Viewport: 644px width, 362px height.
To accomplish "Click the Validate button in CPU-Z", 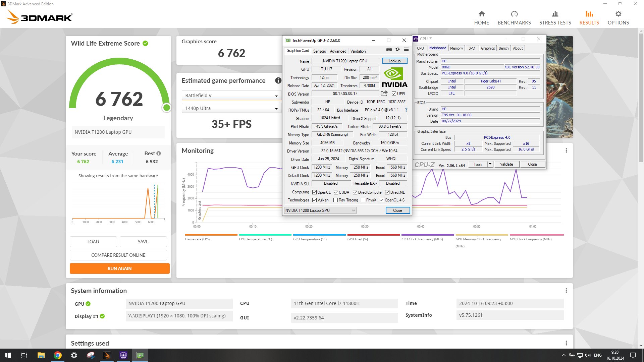I will [x=506, y=164].
